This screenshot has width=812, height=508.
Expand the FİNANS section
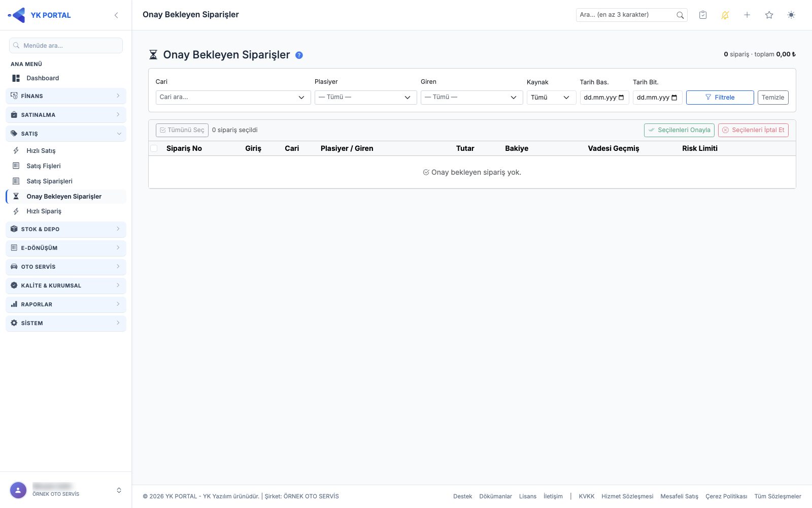(66, 96)
